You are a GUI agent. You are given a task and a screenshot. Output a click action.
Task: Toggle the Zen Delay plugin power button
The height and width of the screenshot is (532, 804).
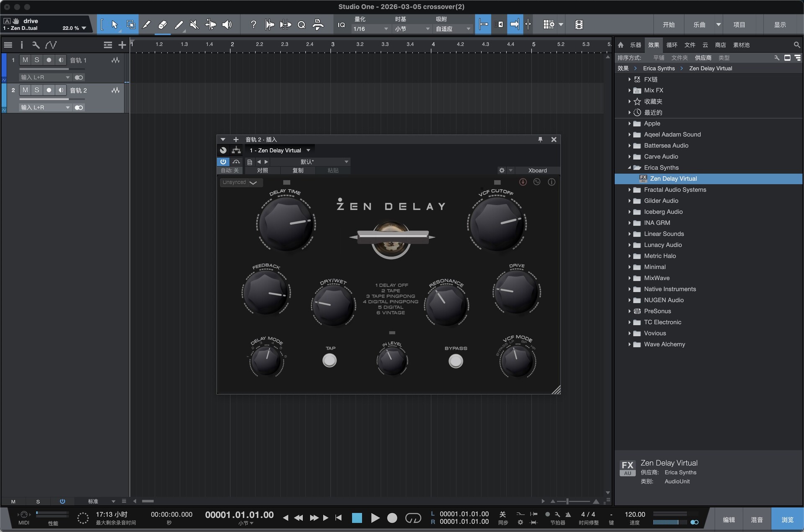pos(223,162)
